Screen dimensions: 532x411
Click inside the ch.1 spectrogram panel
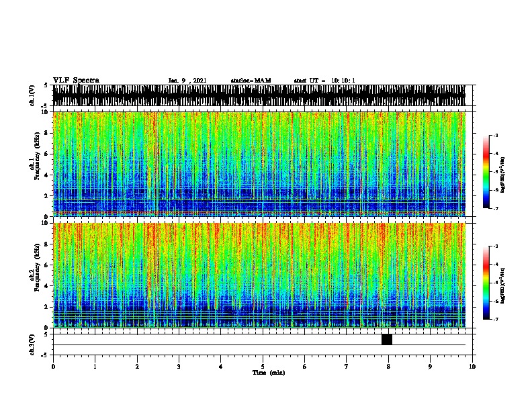(x=259, y=164)
